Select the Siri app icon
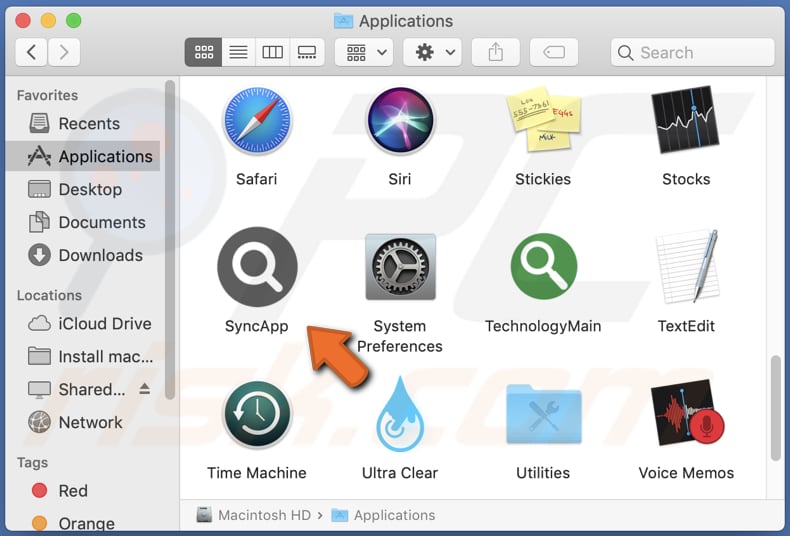The width and height of the screenshot is (790, 536). [x=400, y=120]
